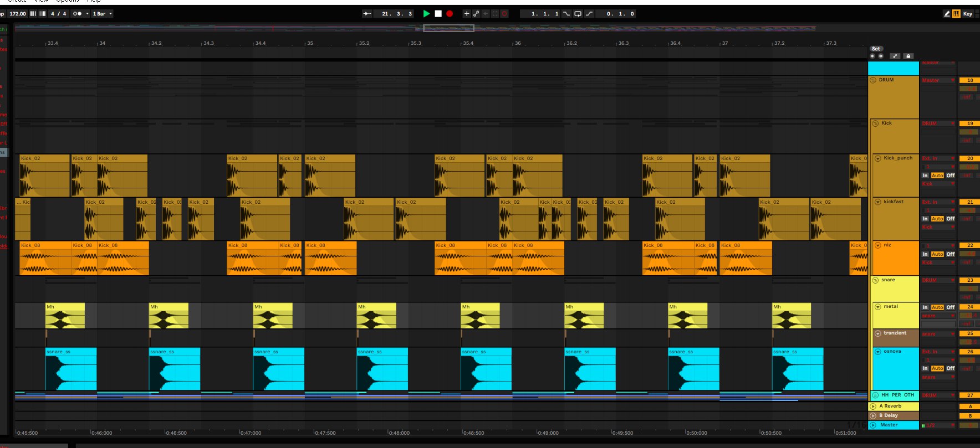Open the Help menu
The width and height of the screenshot is (980, 448).
click(94, 1)
